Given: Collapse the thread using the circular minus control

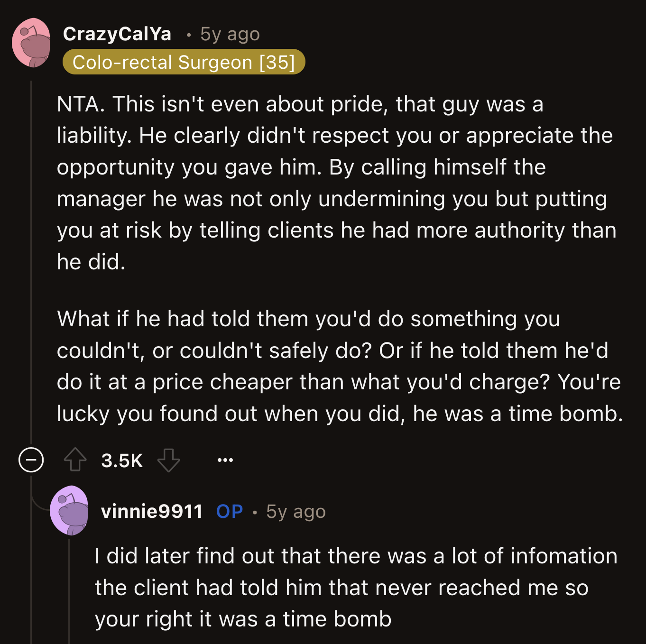Looking at the screenshot, I should [30, 459].
